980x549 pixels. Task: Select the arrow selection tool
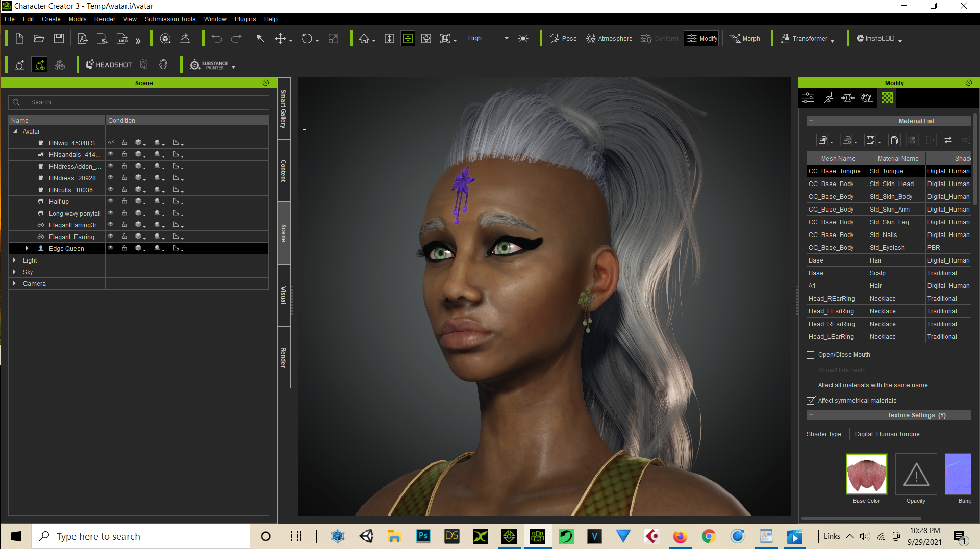click(x=260, y=39)
